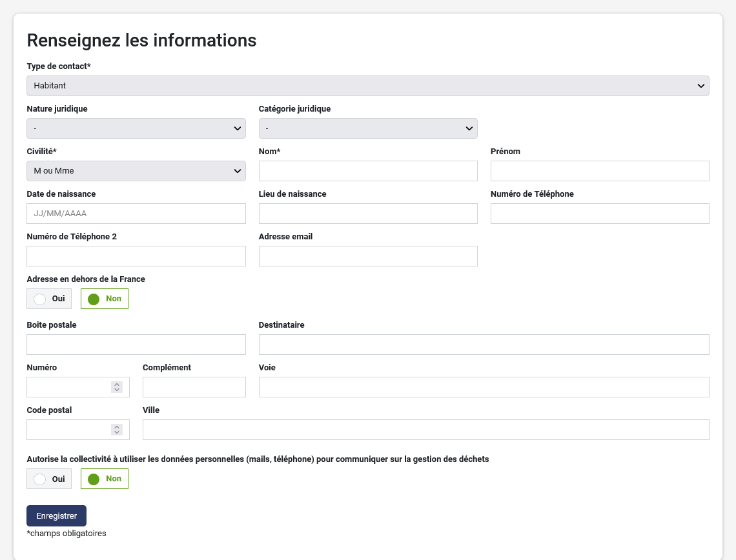Click the Voie address field

click(x=484, y=387)
